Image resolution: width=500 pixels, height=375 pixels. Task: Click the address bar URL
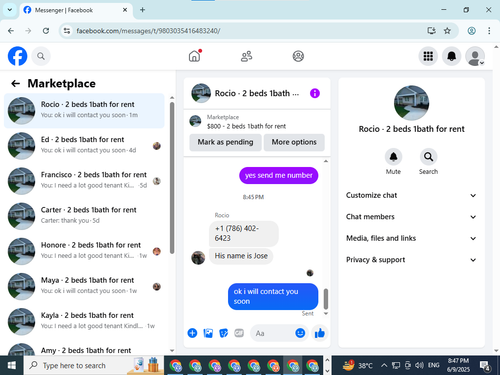[148, 31]
